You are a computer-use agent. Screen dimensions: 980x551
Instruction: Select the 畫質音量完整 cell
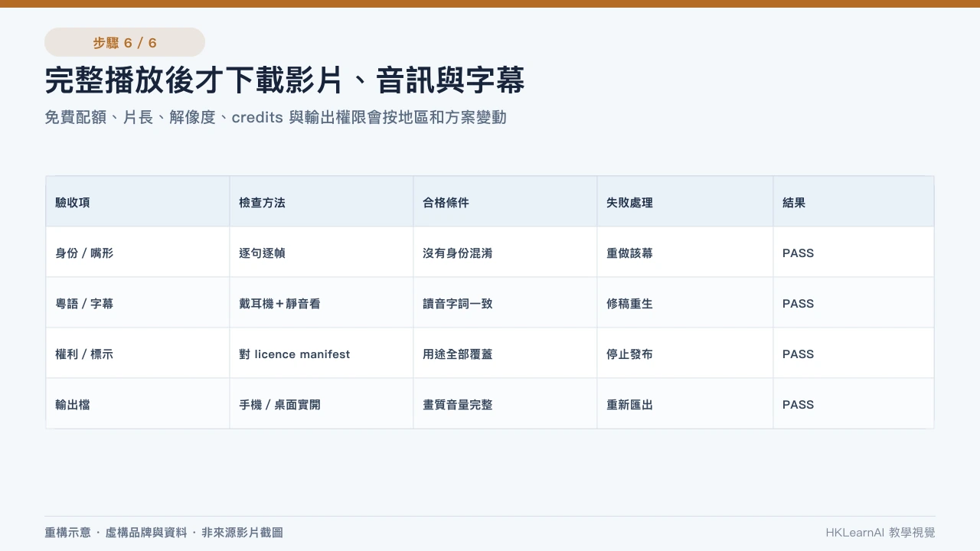[505, 404]
